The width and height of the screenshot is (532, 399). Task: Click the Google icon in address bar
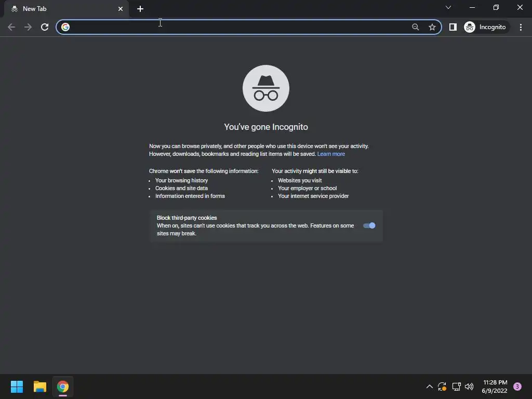coord(65,27)
